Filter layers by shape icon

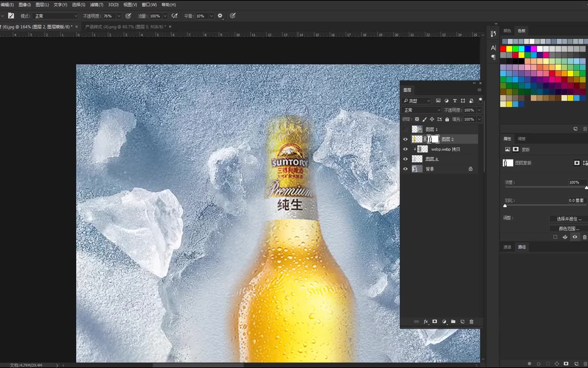pos(463,101)
